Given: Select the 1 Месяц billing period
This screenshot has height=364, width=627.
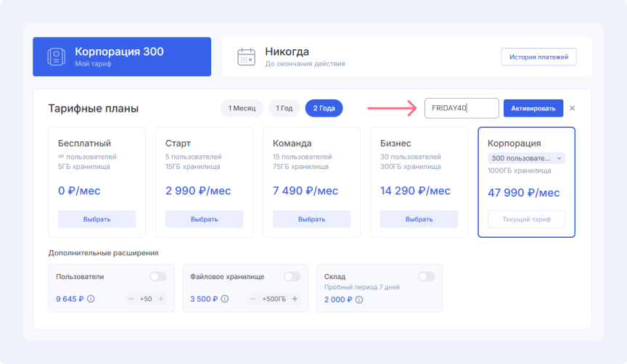Looking at the screenshot, I should click(x=242, y=108).
